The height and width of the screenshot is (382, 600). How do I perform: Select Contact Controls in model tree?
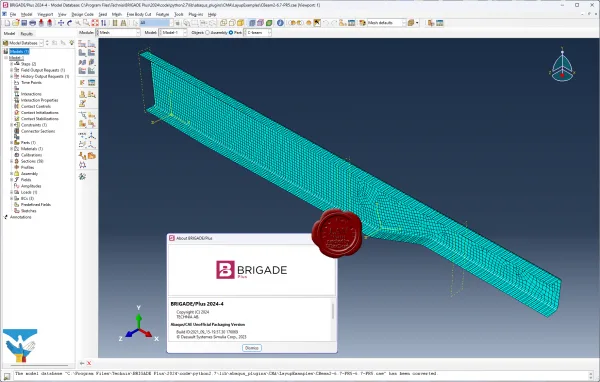[x=36, y=106]
